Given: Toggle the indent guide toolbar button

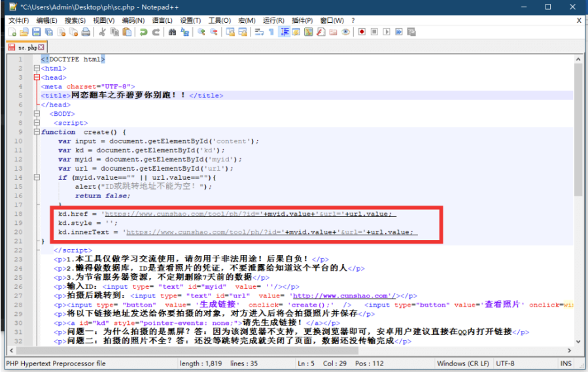Looking at the screenshot, I should pos(285,32).
